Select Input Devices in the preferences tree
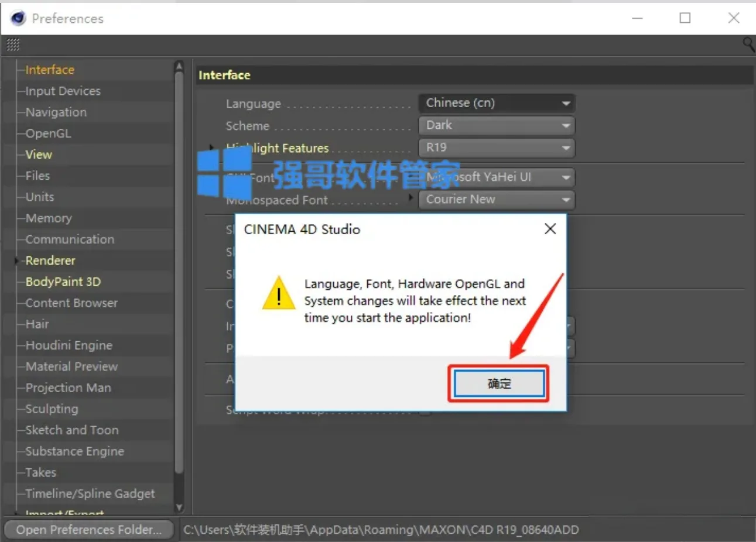The image size is (756, 542). point(63,91)
